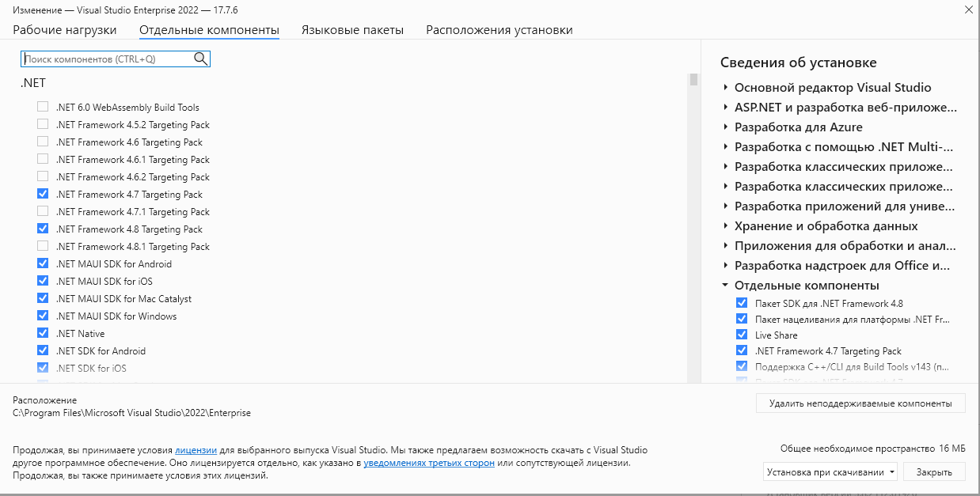Viewport: 980px width, 496px height.
Task: Uncheck Пакет SDK для .NET Framework 4.8
Action: (x=742, y=303)
